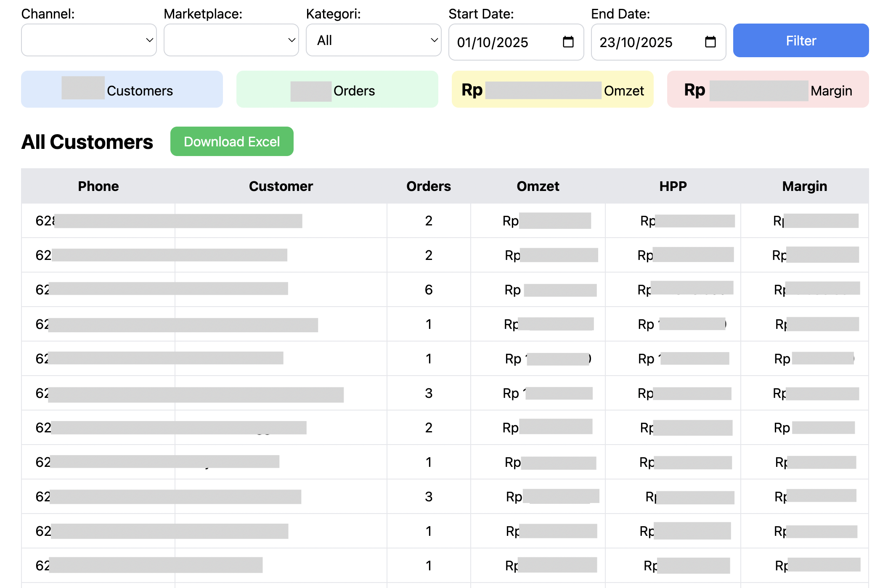
Task: Click the blue Filter button
Action: click(x=800, y=40)
